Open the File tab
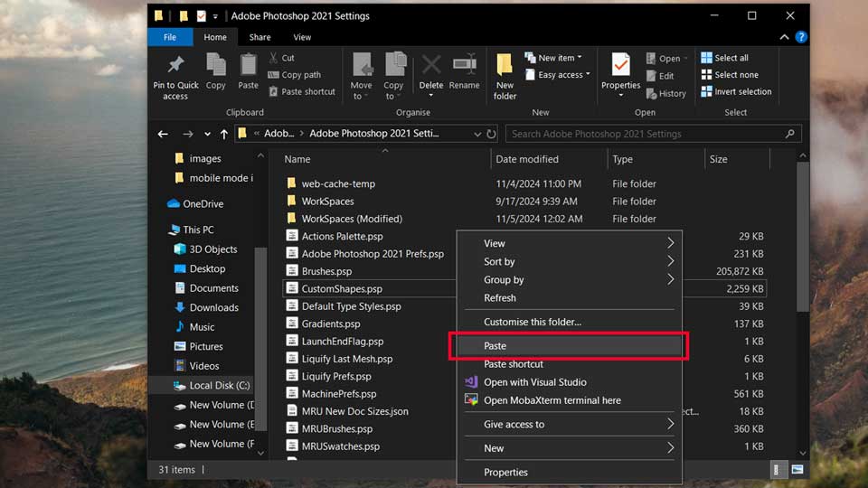The image size is (868, 488). coord(170,37)
